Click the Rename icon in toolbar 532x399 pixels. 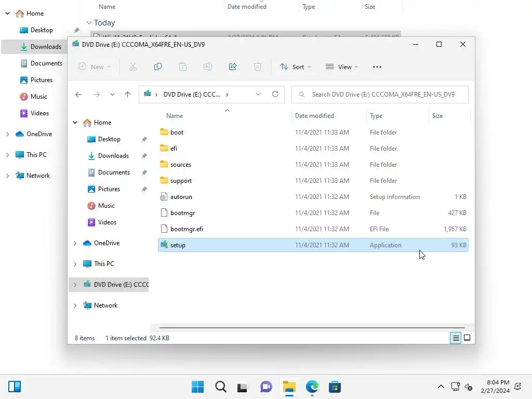pyautogui.click(x=208, y=66)
